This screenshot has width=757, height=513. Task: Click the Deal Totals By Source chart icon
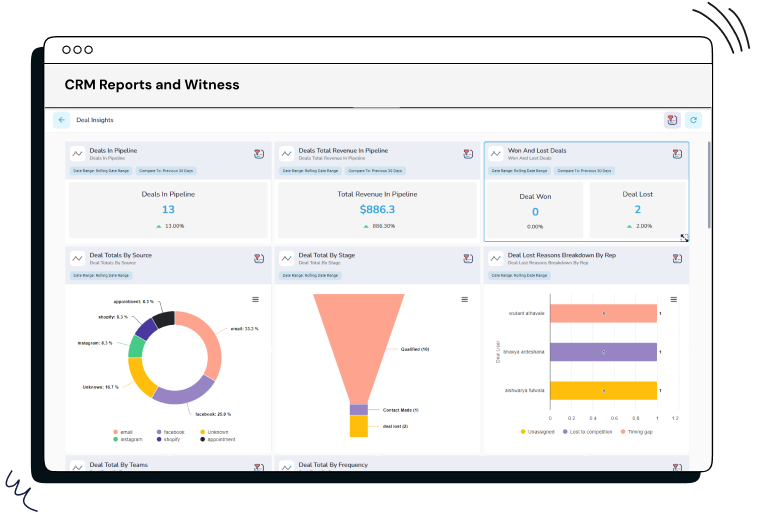pos(77,259)
